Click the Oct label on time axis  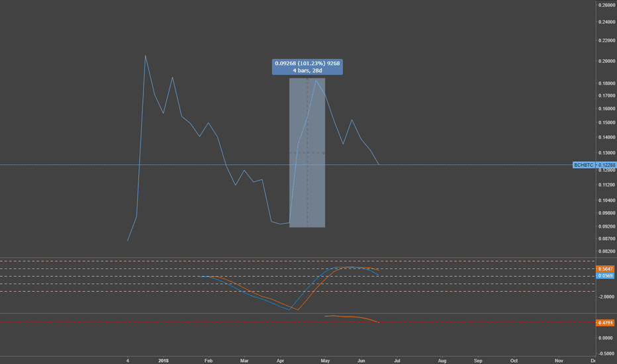(514, 361)
